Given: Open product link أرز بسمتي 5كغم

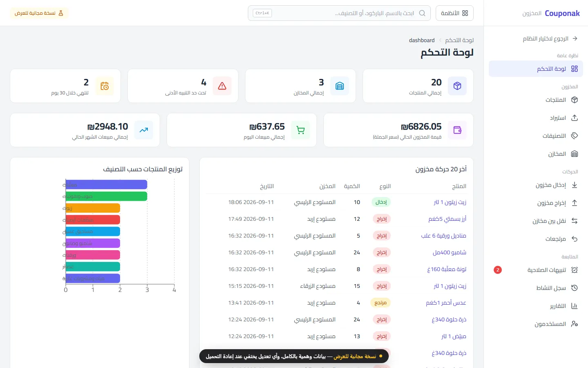Looking at the screenshot, I should [447, 219].
